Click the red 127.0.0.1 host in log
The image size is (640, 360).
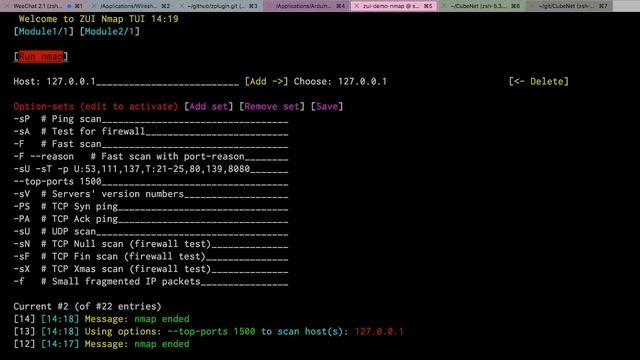pyautogui.click(x=379, y=331)
